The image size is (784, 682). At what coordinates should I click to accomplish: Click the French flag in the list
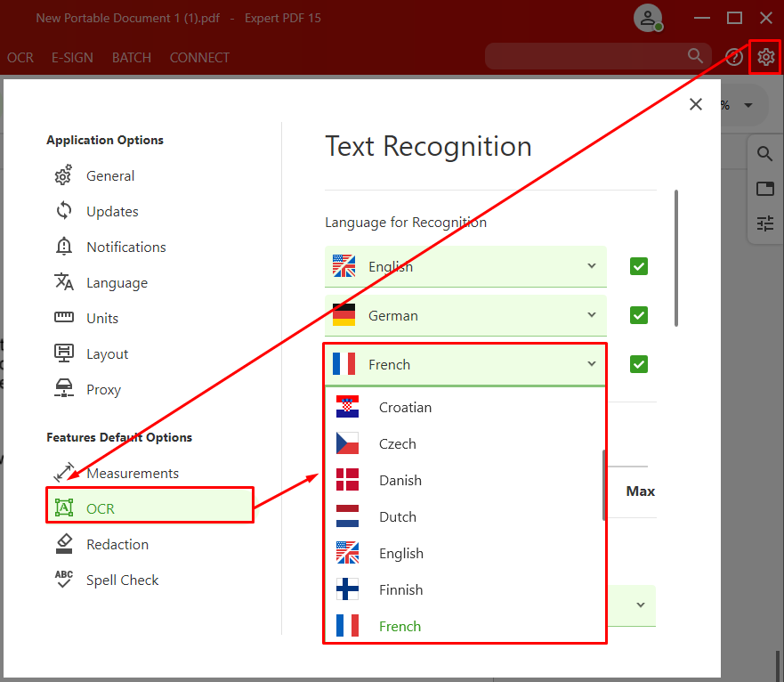[347, 625]
